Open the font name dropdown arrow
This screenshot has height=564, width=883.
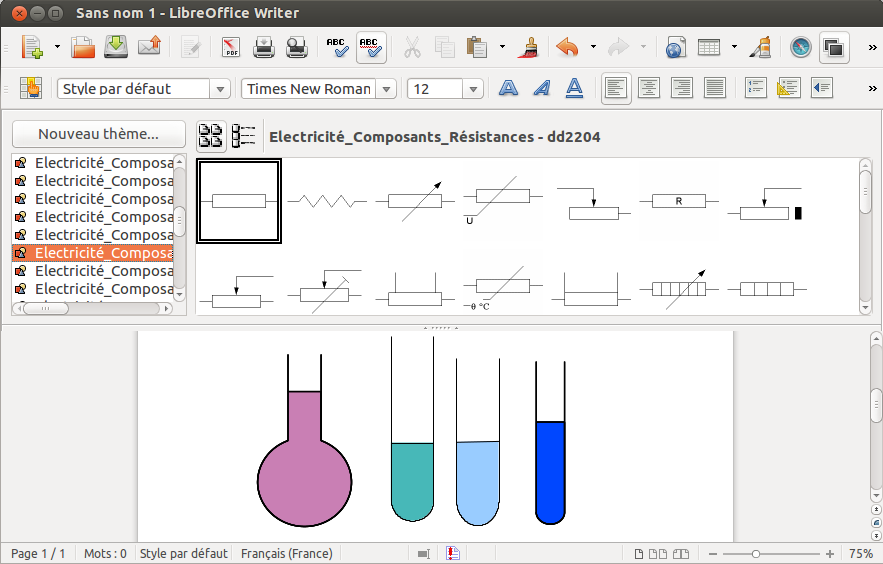click(x=386, y=89)
